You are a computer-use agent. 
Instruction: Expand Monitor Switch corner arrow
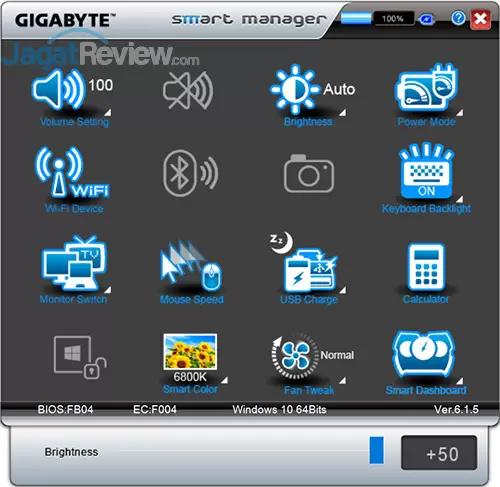tap(108, 289)
